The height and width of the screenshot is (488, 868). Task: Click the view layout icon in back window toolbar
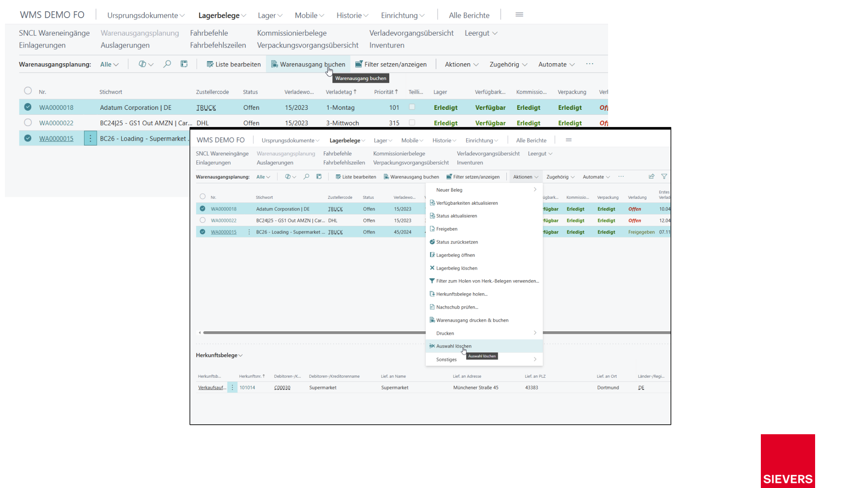tap(184, 64)
